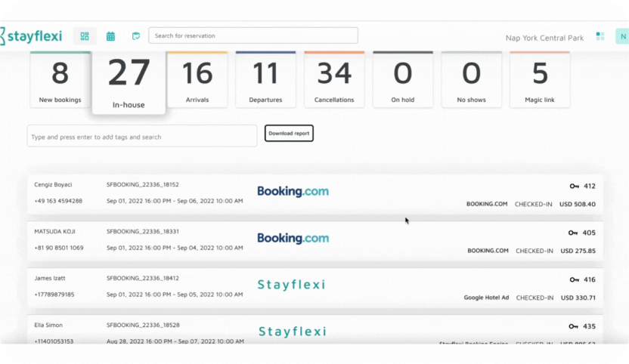The width and height of the screenshot is (629, 364).
Task: Click the Nap York Central Park property name
Action: [x=544, y=38]
